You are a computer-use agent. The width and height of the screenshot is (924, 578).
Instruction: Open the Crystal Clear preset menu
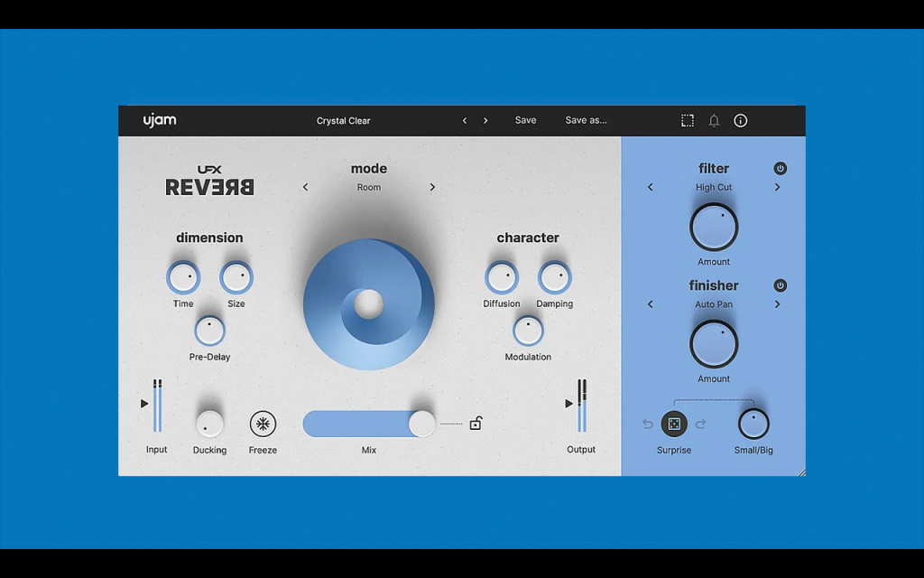(x=344, y=121)
